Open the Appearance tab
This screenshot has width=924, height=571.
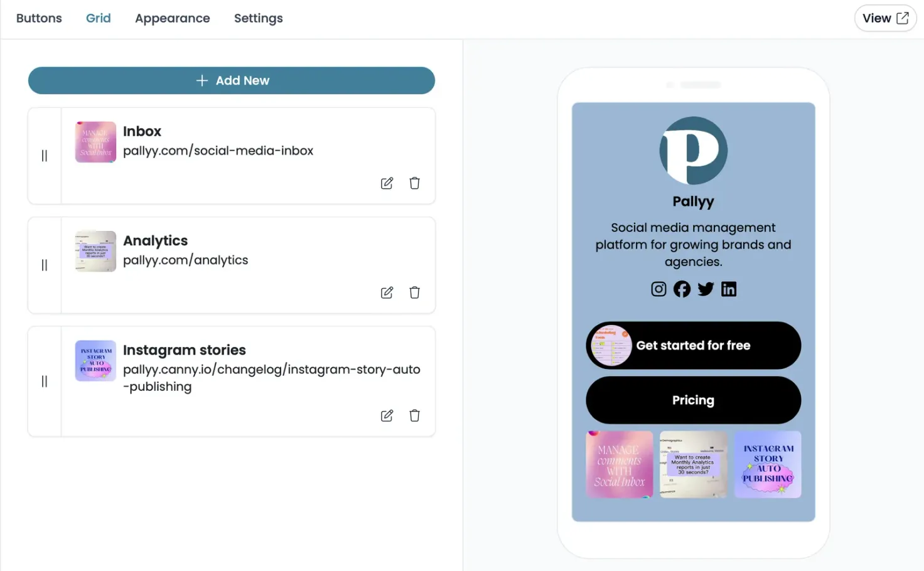point(173,18)
